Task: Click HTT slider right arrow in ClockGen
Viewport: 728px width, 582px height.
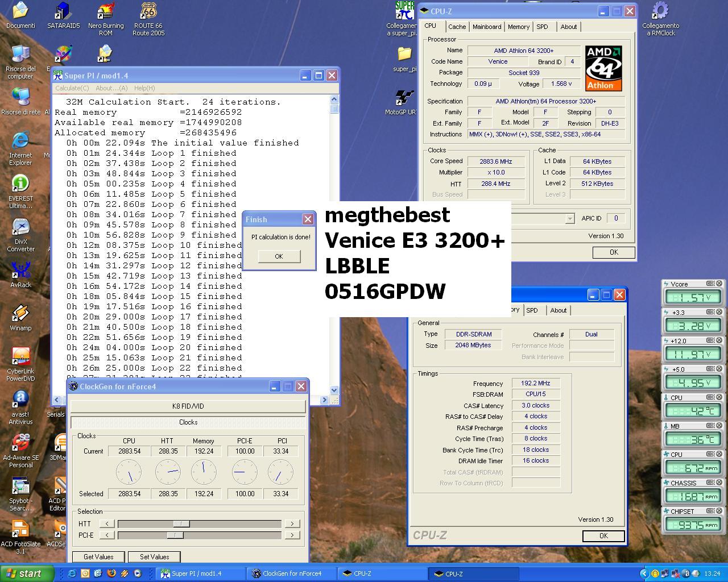Action: click(292, 524)
